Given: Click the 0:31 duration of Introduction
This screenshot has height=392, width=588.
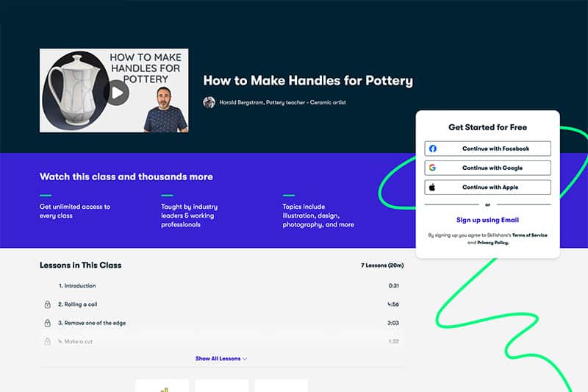Looking at the screenshot, I should click(x=393, y=286).
